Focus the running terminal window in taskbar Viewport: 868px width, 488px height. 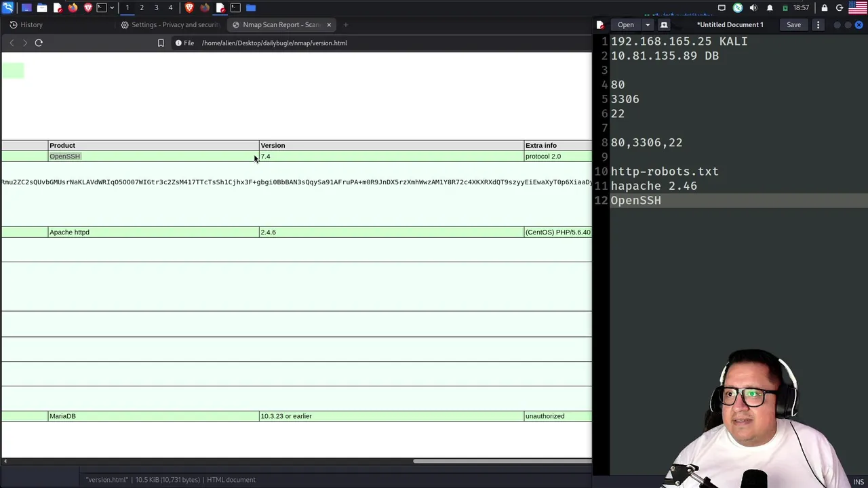tap(235, 7)
